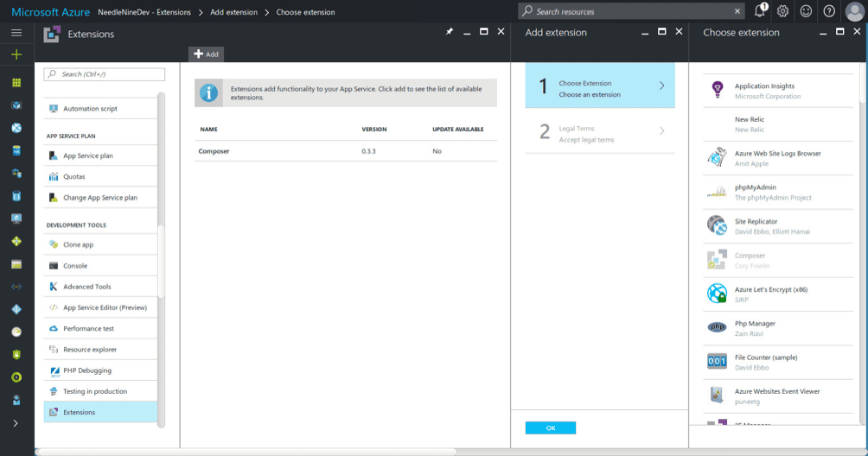Select Change App Service plan
Screen dimensions: 868x456
pos(100,197)
